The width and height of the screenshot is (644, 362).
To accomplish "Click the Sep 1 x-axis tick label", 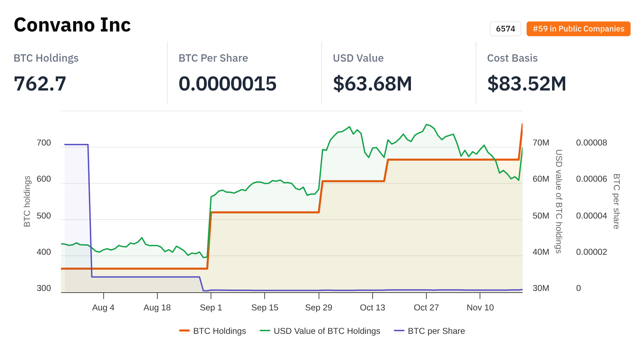I will [211, 307].
